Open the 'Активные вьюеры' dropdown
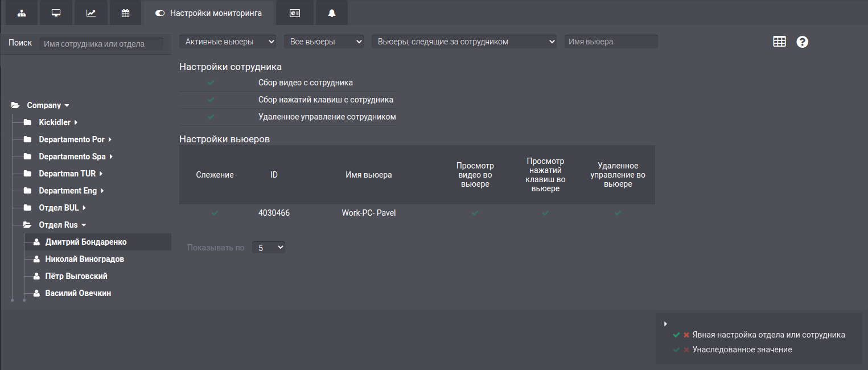This screenshot has width=868, height=370. (228, 42)
